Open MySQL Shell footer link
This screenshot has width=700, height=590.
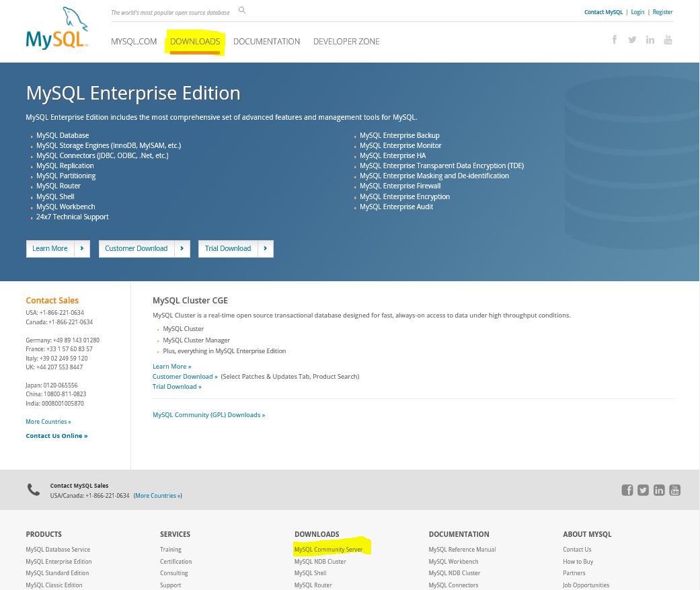tap(310, 573)
